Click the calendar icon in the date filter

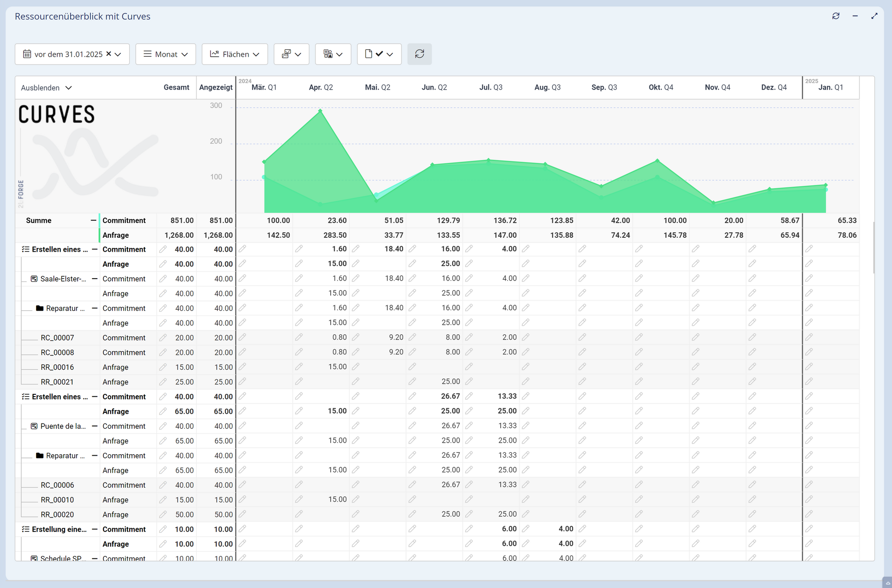point(27,54)
